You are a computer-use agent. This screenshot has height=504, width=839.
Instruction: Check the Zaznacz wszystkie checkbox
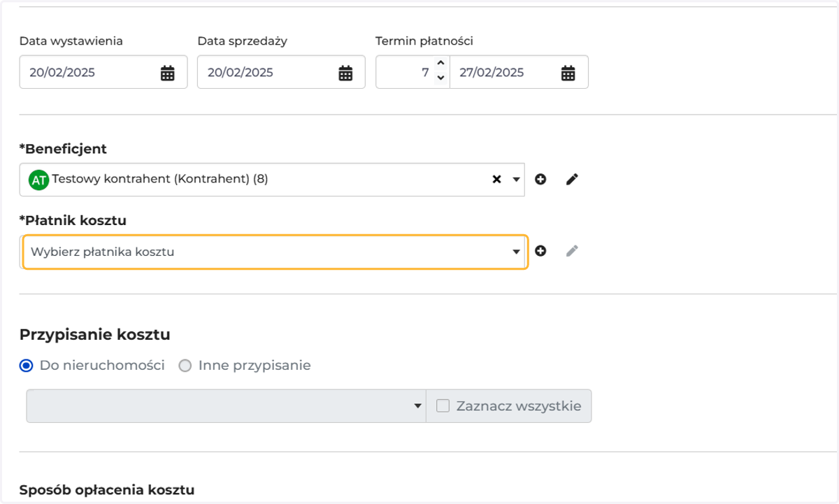pyautogui.click(x=443, y=405)
